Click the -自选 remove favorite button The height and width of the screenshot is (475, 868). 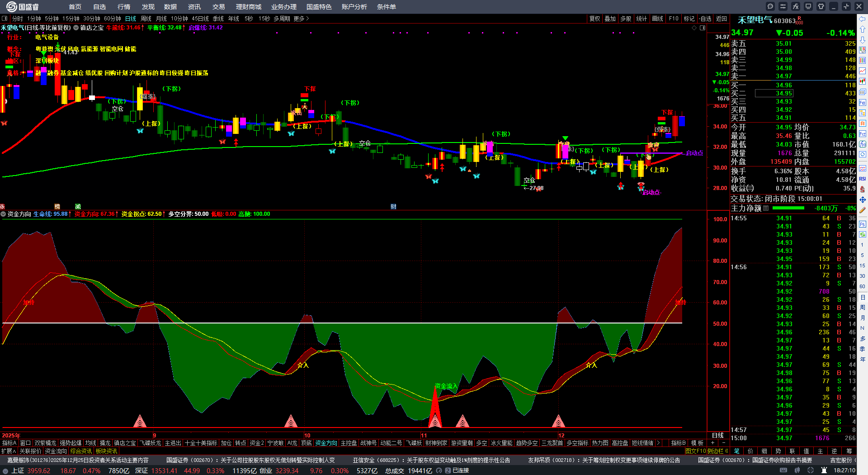[705, 19]
